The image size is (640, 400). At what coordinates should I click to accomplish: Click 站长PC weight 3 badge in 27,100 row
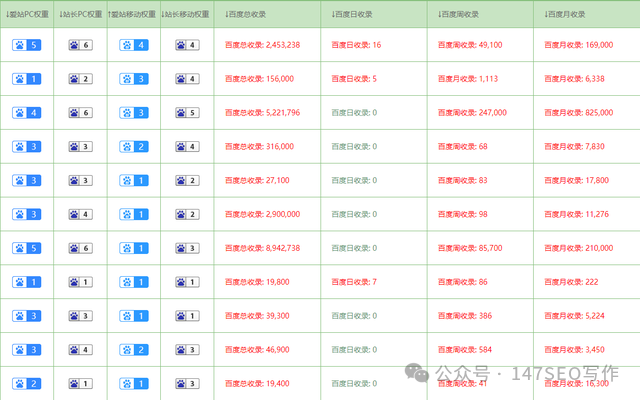pyautogui.click(x=80, y=180)
